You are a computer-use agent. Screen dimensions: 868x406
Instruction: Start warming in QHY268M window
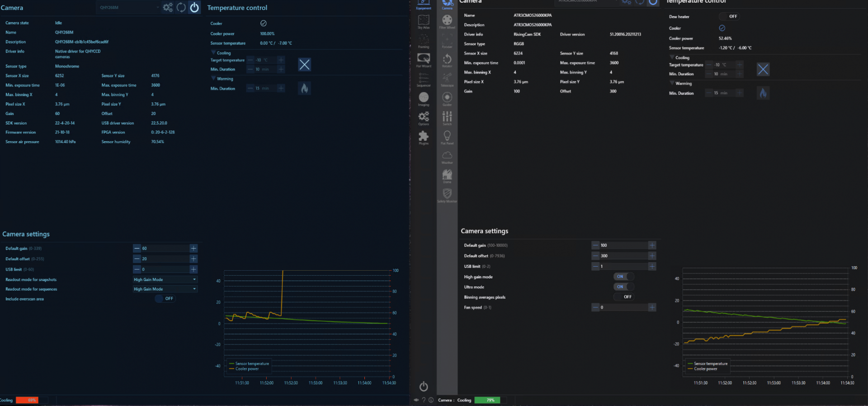(304, 88)
